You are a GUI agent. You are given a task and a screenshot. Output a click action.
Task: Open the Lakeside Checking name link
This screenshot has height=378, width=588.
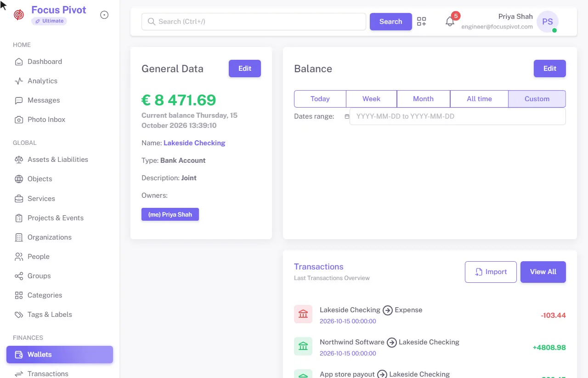(194, 143)
